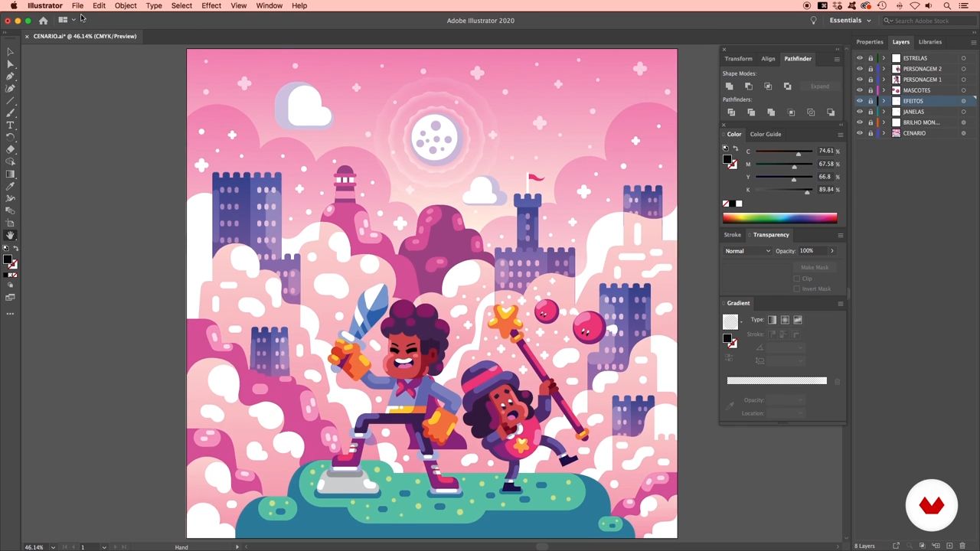Activate the Eyedropper tool
This screenshot has height=551, width=980.
[x=10, y=186]
